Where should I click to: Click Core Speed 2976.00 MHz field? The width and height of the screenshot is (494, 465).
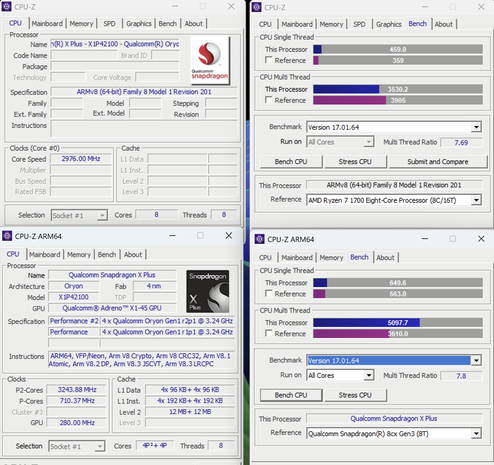(81, 159)
